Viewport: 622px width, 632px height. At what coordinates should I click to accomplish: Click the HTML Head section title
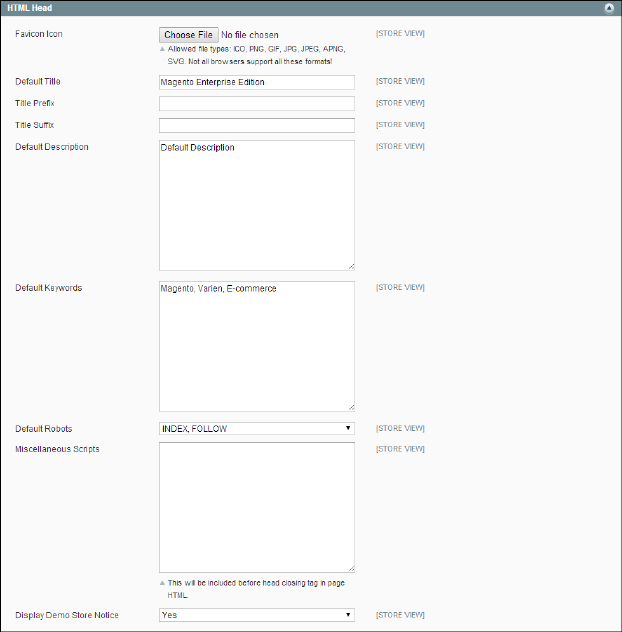24,8
